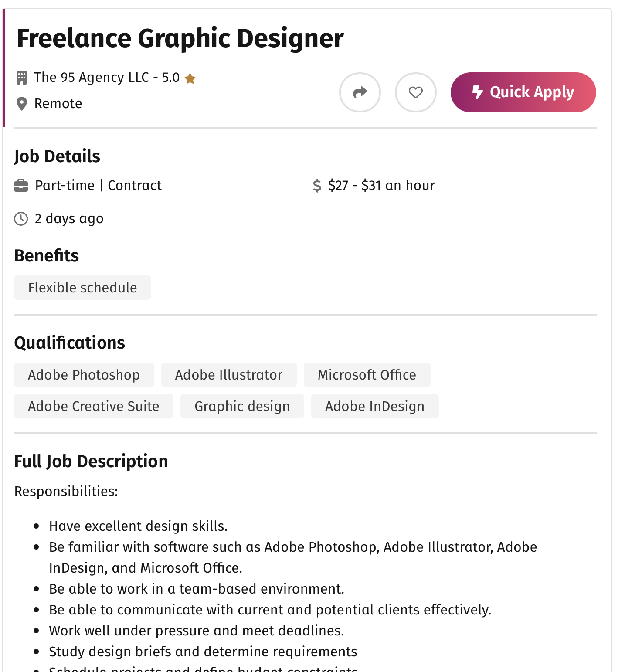Viewport: 625px width, 672px height.
Task: Select the Microsoft Office qualification tag
Action: [367, 375]
